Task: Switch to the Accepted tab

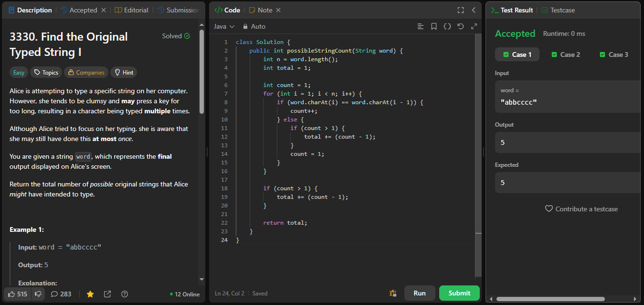Action: (79, 10)
